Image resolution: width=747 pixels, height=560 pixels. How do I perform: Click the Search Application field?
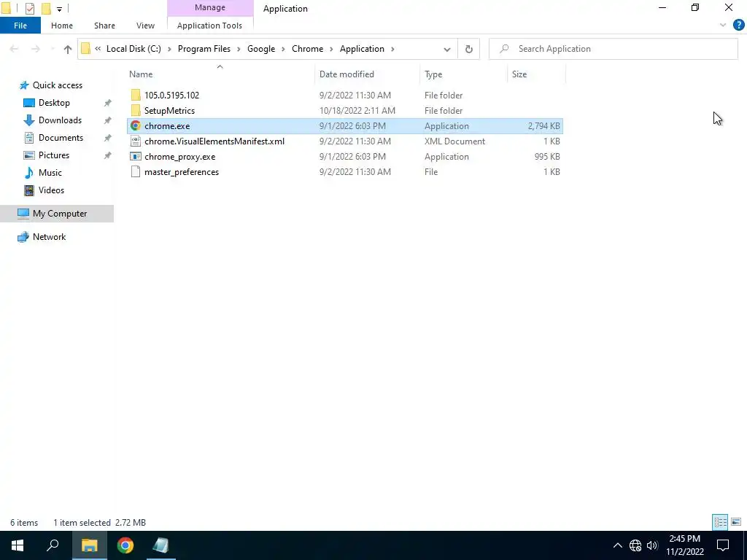coord(613,49)
